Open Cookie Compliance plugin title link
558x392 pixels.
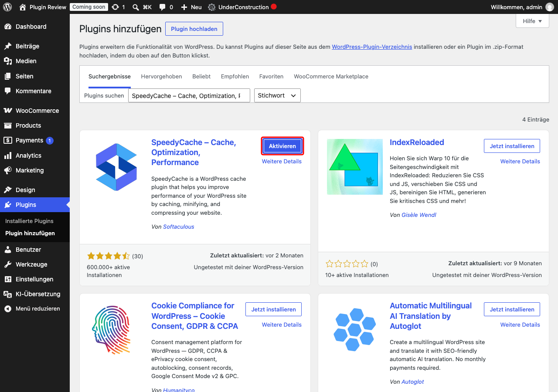194,316
